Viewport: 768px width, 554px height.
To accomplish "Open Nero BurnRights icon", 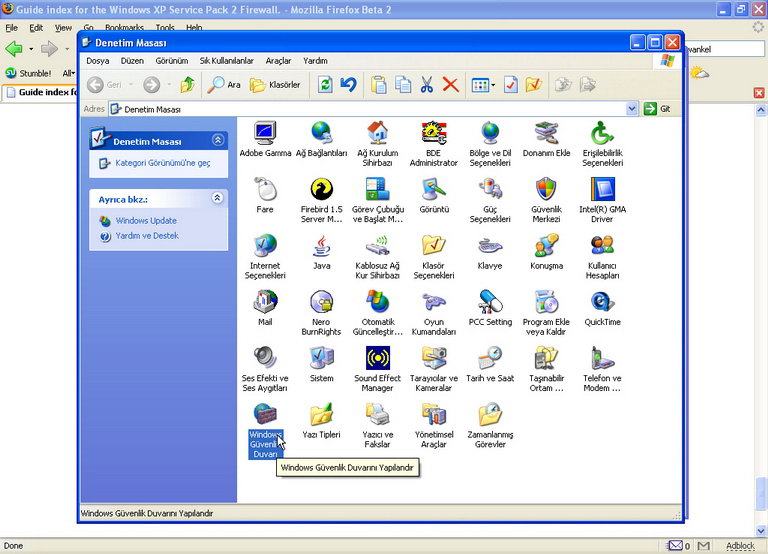I will [321, 303].
